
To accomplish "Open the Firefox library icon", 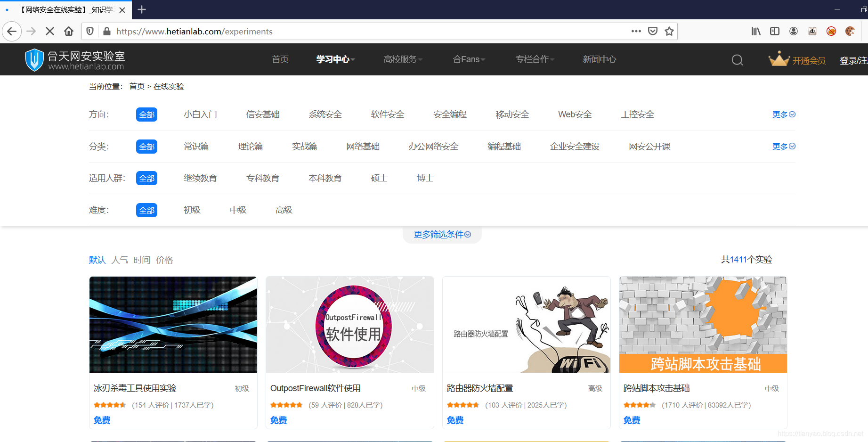I will 756,31.
